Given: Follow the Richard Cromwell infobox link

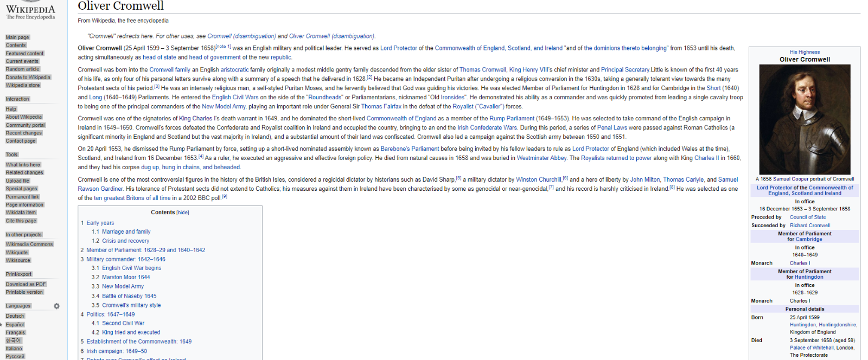Looking at the screenshot, I should (809, 226).
